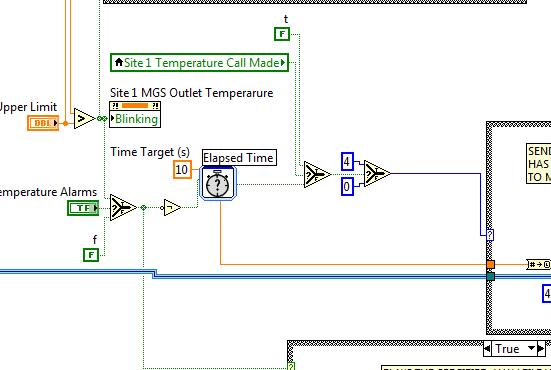Go to next case with right arrow
This screenshot has height=370, width=551.
click(x=542, y=349)
